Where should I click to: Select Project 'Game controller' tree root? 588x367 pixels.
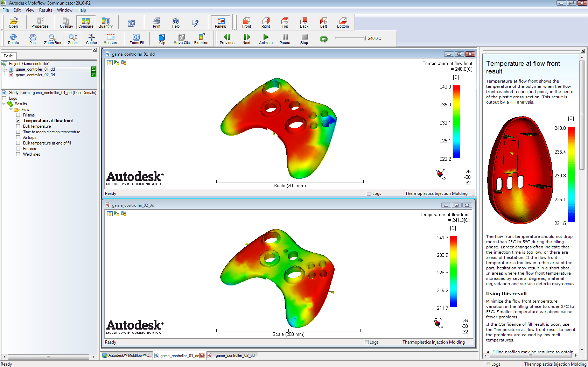click(x=29, y=64)
